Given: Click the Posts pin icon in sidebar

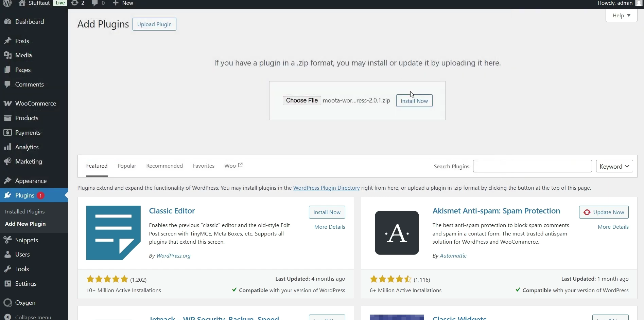Looking at the screenshot, I should click(7, 41).
